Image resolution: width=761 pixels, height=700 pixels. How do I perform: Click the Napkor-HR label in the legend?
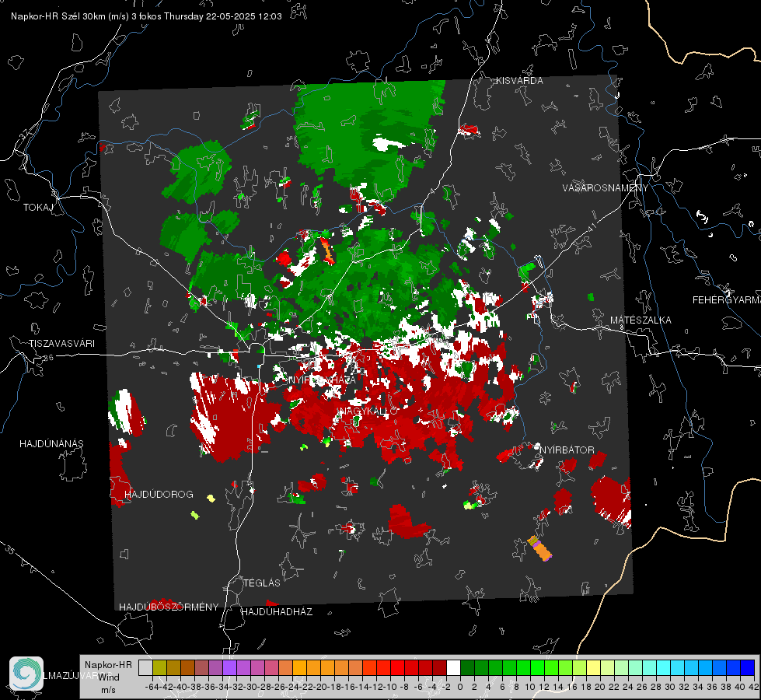108,665
